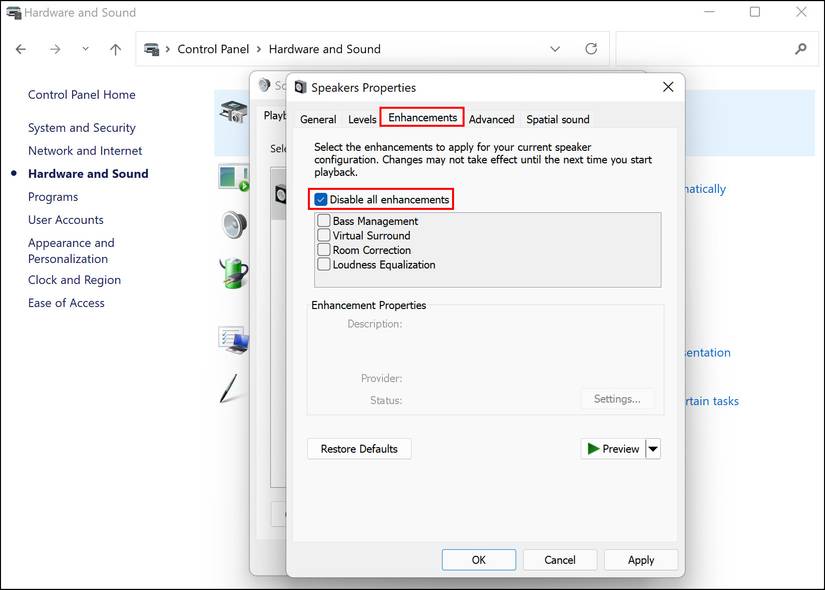
Task: Click Hardware and Sound title bar icon
Action: 14,13
